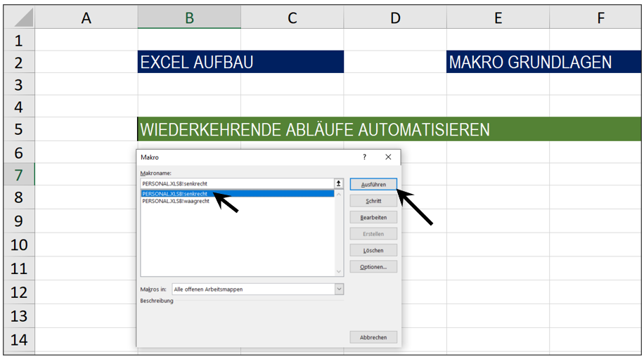The height and width of the screenshot is (359, 644).
Task: Select row 14 header
Action: pyautogui.click(x=19, y=340)
